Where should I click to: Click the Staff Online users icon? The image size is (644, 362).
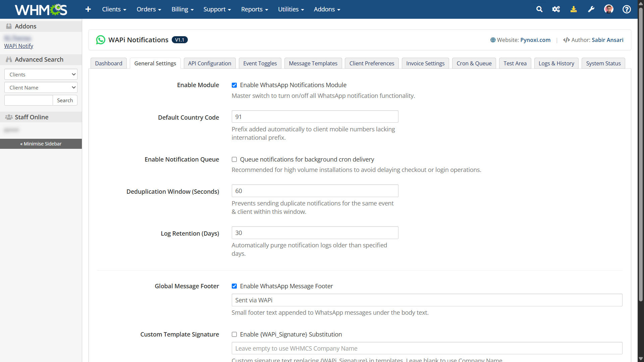pos(9,117)
